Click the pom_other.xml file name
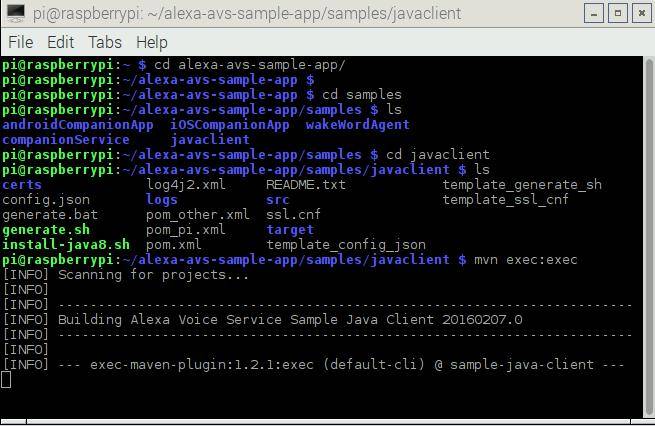The image size is (655, 426). 198,215
